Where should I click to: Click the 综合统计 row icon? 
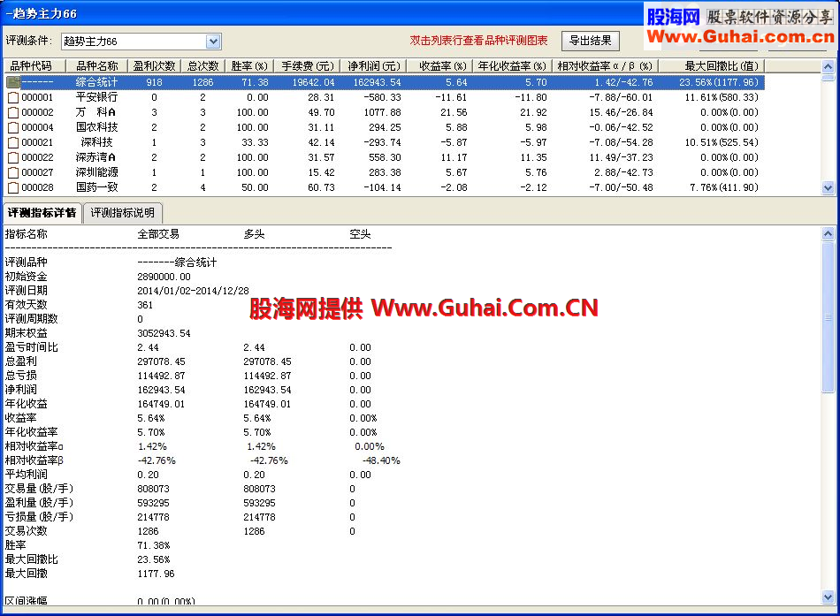coord(13,82)
